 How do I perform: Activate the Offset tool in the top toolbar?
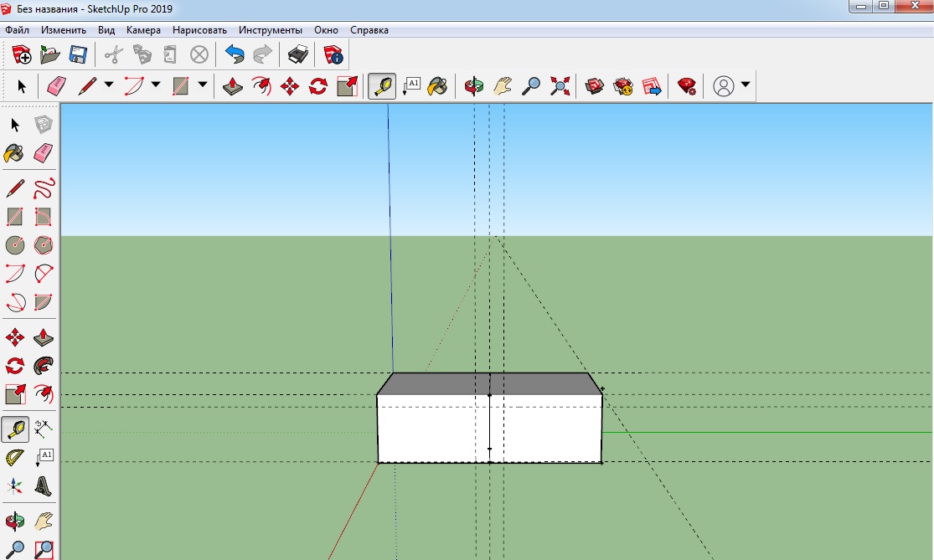pos(261,86)
